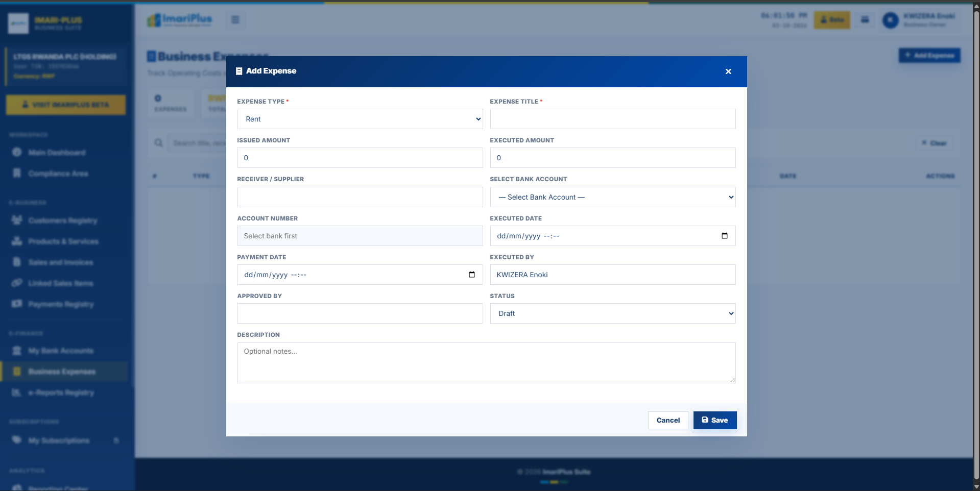Click the Payment Date text input

pos(360,275)
